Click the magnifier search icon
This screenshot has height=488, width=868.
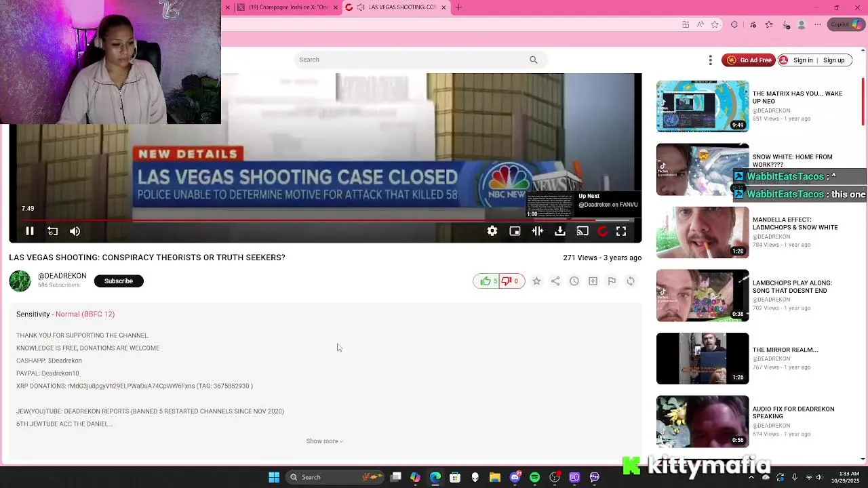pyautogui.click(x=534, y=60)
